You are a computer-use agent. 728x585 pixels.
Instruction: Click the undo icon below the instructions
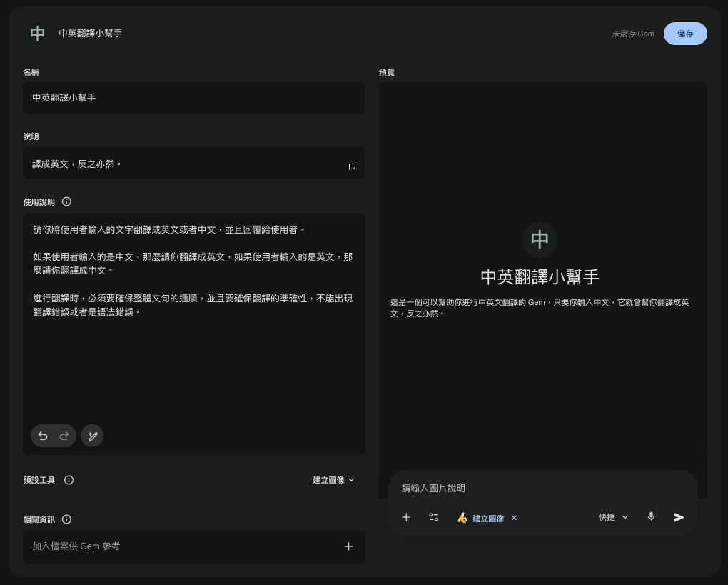pyautogui.click(x=42, y=436)
